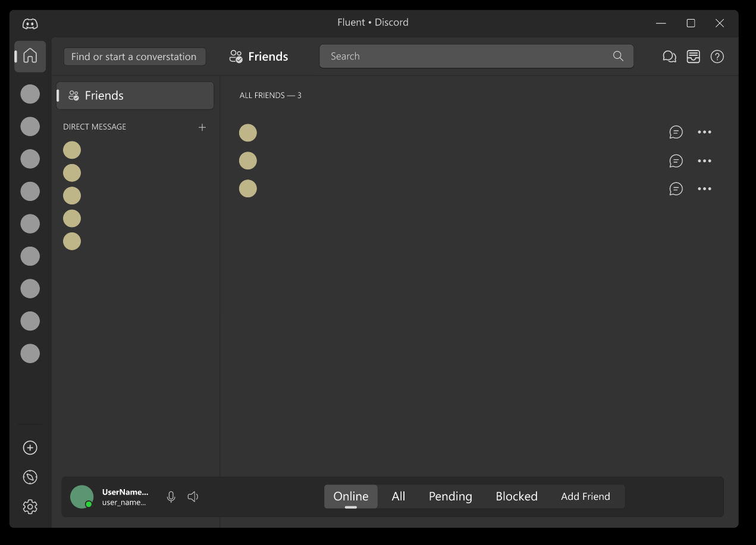Click the new message icon in the top bar
Viewport: 756px width, 545px height.
pos(669,56)
